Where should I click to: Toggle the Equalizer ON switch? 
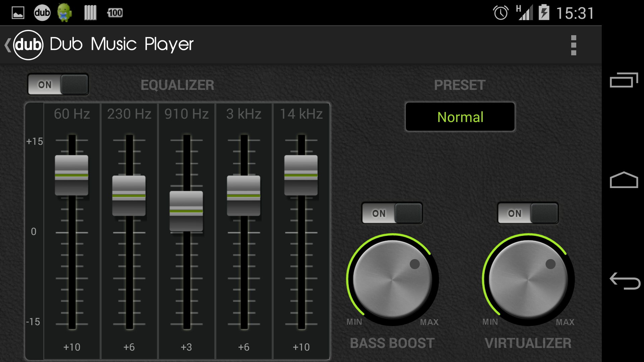[57, 84]
